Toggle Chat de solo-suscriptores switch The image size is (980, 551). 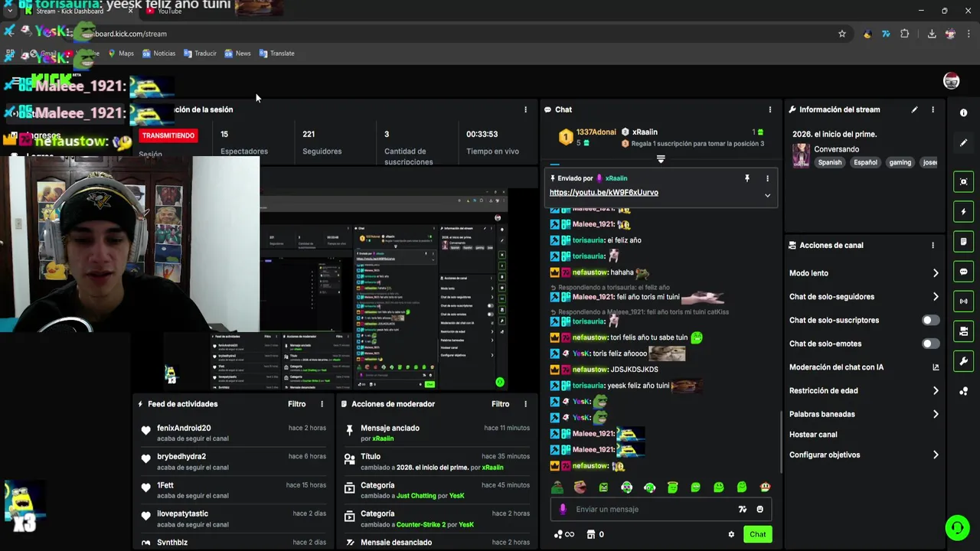pos(930,321)
